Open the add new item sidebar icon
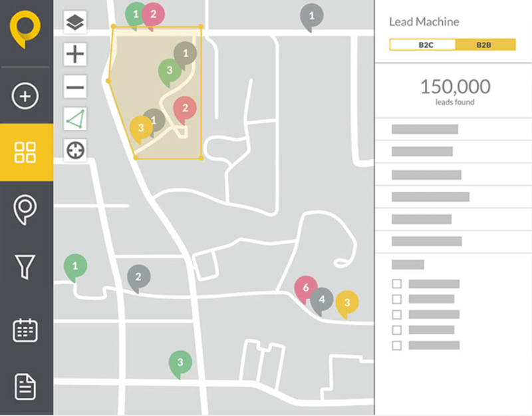 click(x=26, y=96)
